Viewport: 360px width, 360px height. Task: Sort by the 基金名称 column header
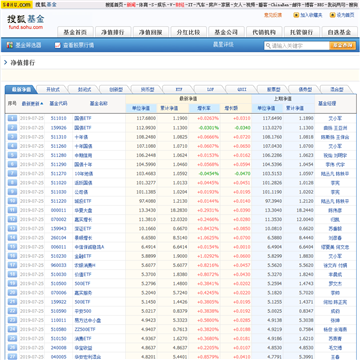click(x=99, y=104)
